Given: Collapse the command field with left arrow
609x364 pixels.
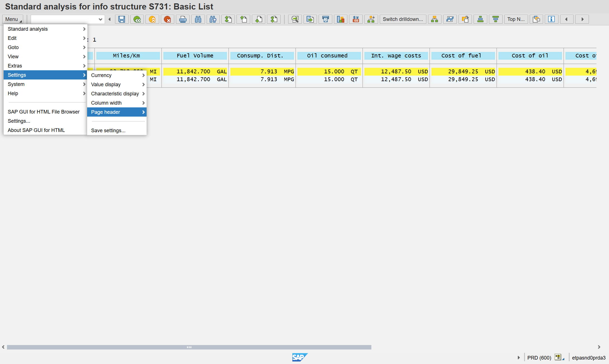Looking at the screenshot, I should tap(109, 19).
